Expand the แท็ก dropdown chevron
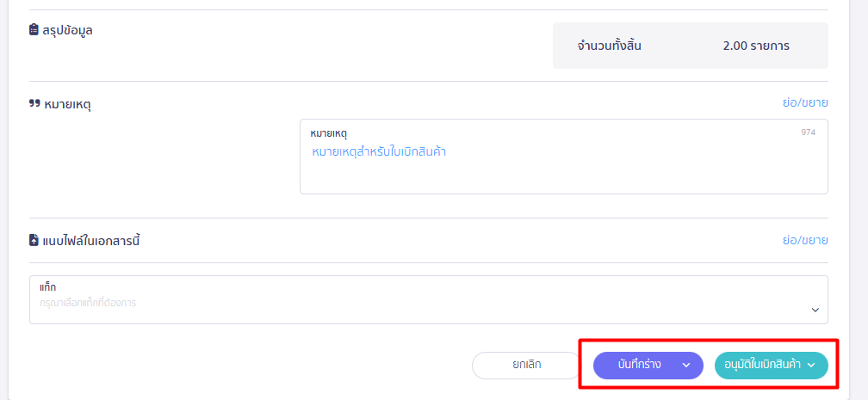 coord(815,310)
